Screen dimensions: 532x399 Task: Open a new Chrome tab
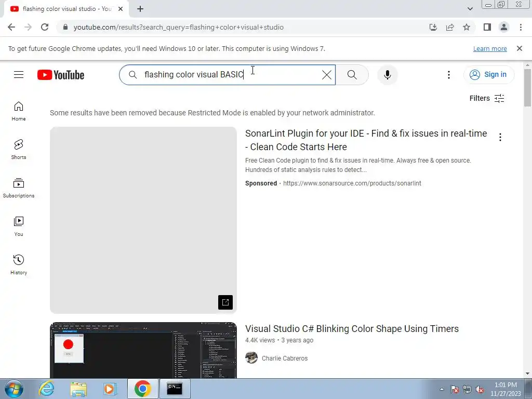(140, 9)
